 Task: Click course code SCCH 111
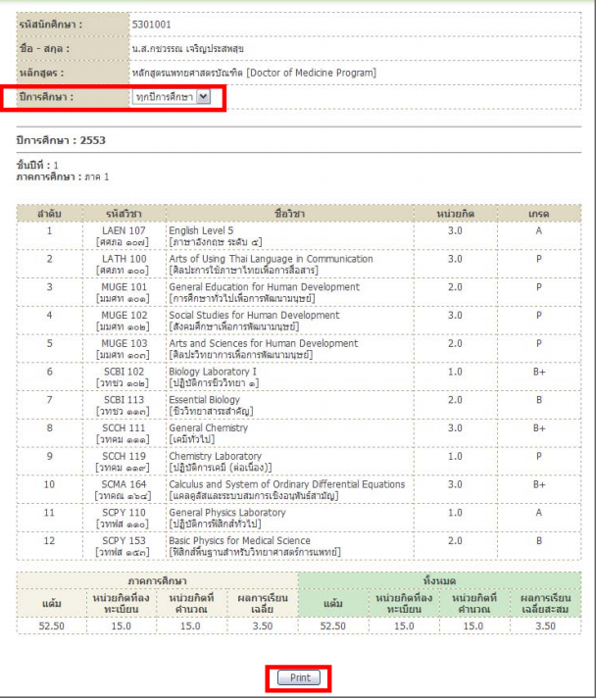click(x=124, y=427)
